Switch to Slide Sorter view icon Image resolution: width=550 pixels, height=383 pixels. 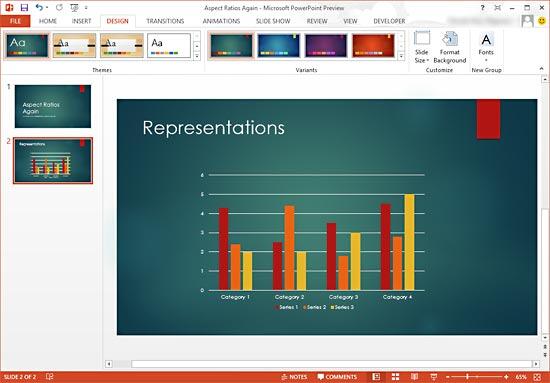click(x=395, y=377)
